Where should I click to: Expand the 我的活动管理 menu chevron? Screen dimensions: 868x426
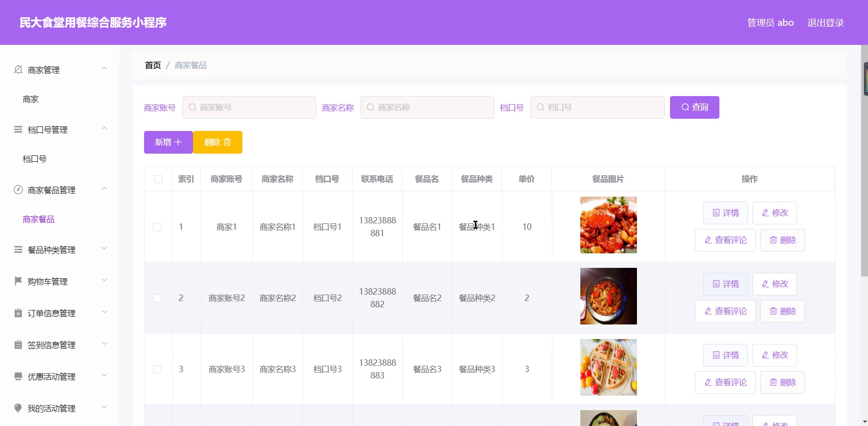pos(104,407)
